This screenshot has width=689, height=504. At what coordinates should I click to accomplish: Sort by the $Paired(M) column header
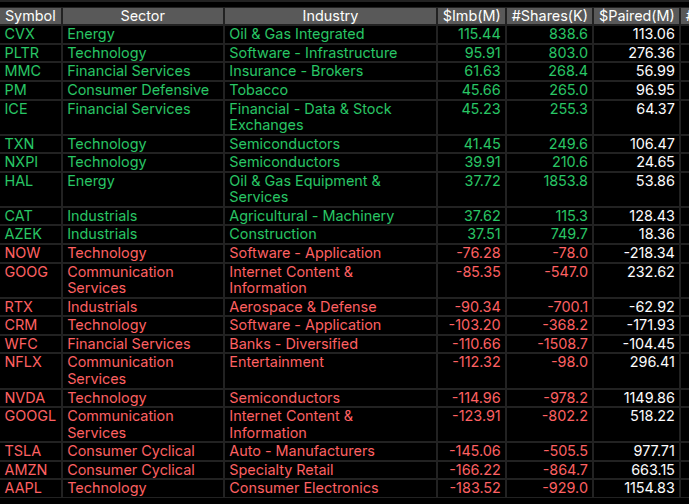pyautogui.click(x=636, y=16)
